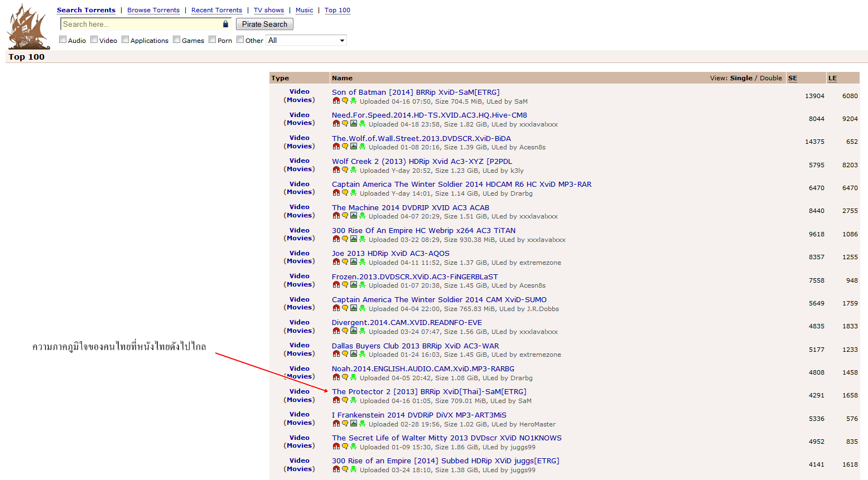
Task: Click magnet icon for Joe 2013 HDRip
Action: 336,262
